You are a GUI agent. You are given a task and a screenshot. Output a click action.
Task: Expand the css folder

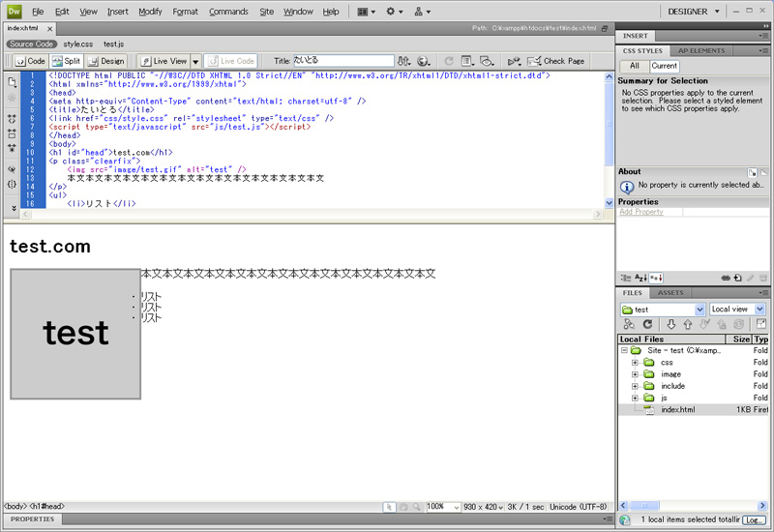click(635, 362)
